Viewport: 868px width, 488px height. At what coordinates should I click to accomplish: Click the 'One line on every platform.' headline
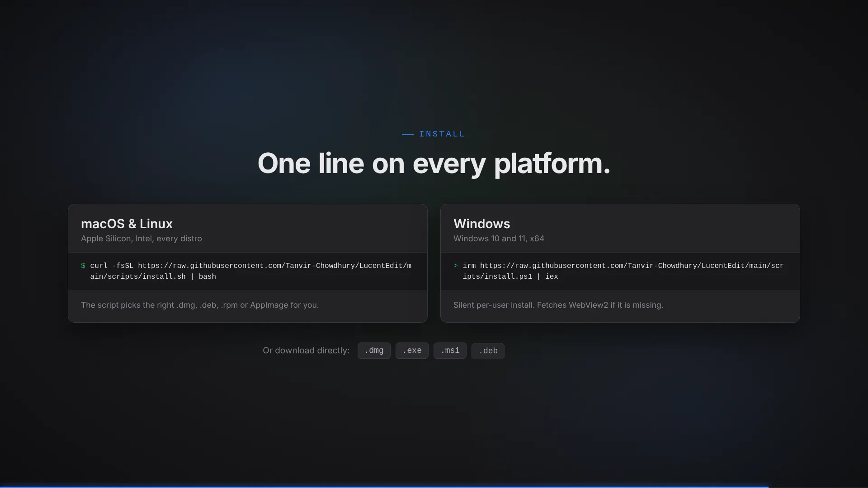(434, 164)
